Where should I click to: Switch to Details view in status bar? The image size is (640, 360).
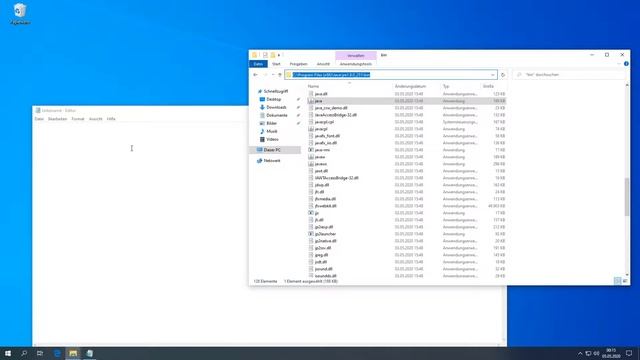[x=618, y=281]
